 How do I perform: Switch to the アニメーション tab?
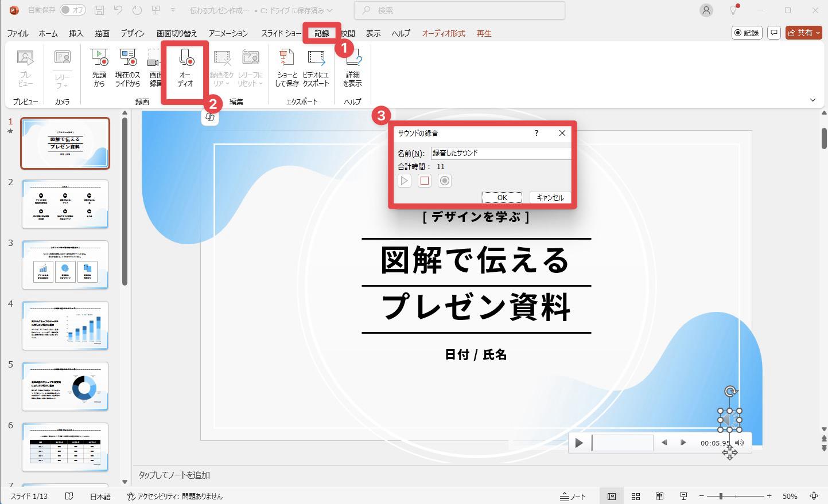[x=228, y=33]
